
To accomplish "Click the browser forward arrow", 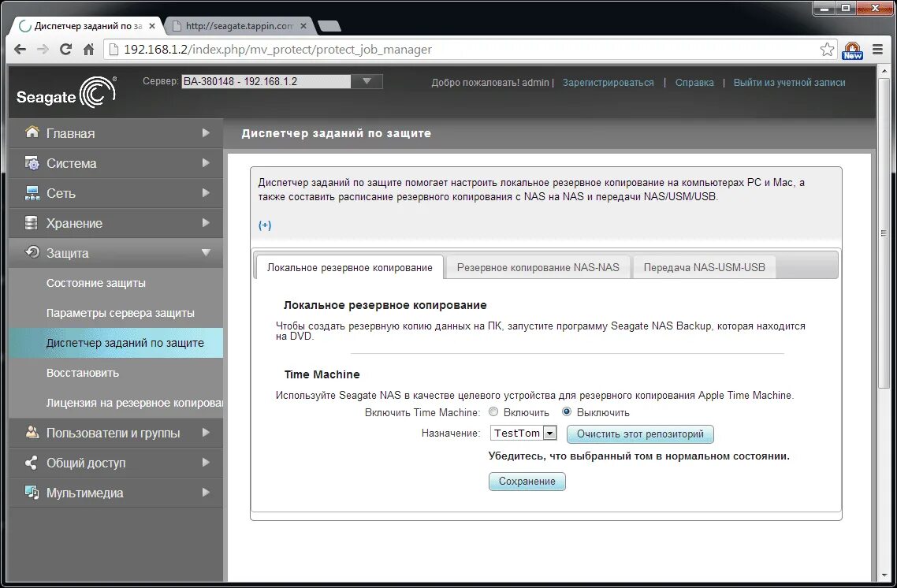I will click(43, 50).
